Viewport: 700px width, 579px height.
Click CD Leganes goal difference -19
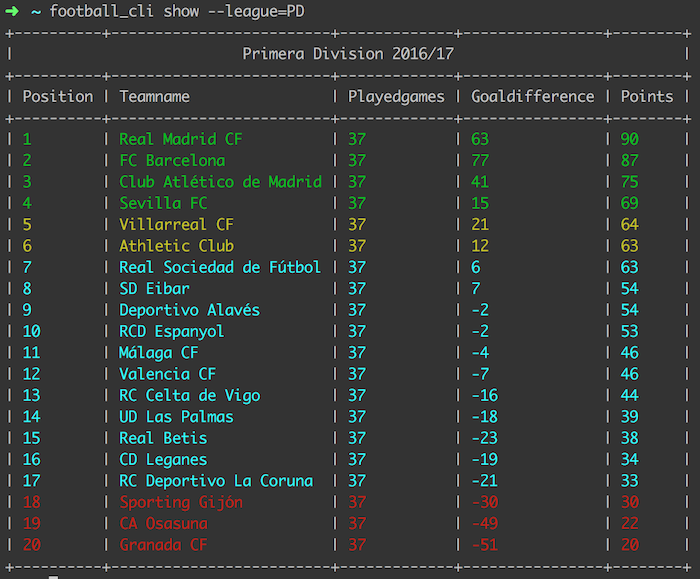(x=485, y=459)
